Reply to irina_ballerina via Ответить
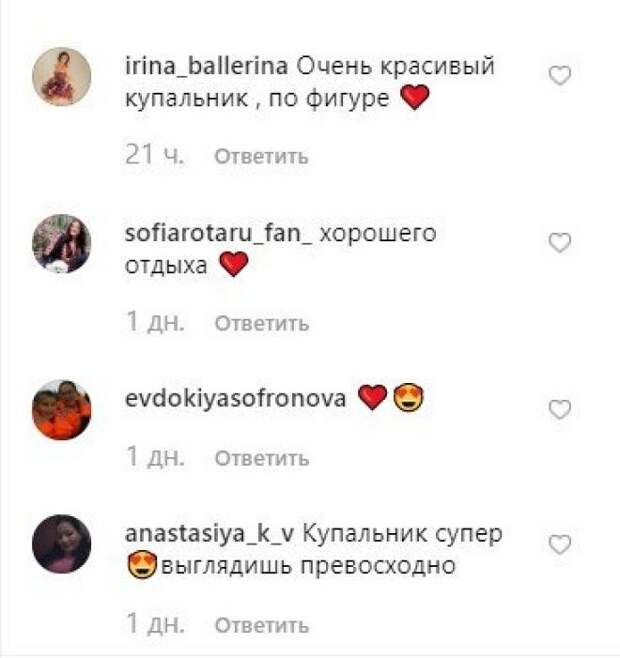Image resolution: width=620 pixels, height=658 pixels. (x=262, y=157)
